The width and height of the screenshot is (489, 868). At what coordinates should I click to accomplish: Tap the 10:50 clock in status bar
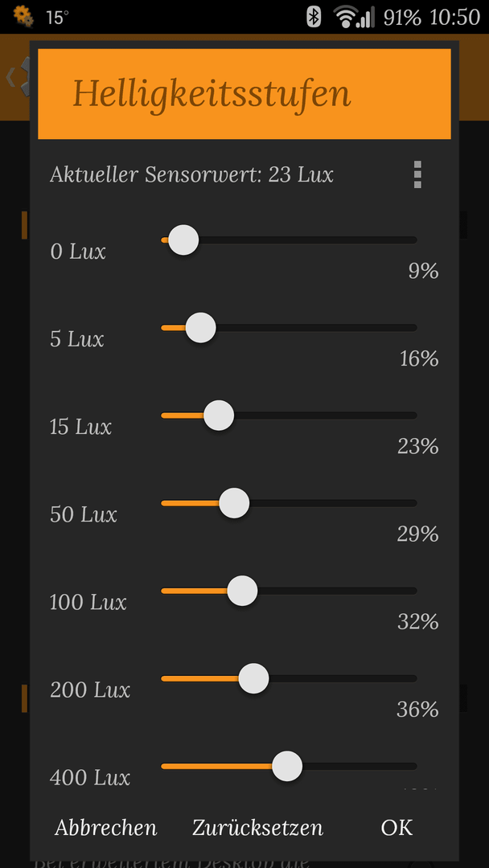[x=454, y=17]
